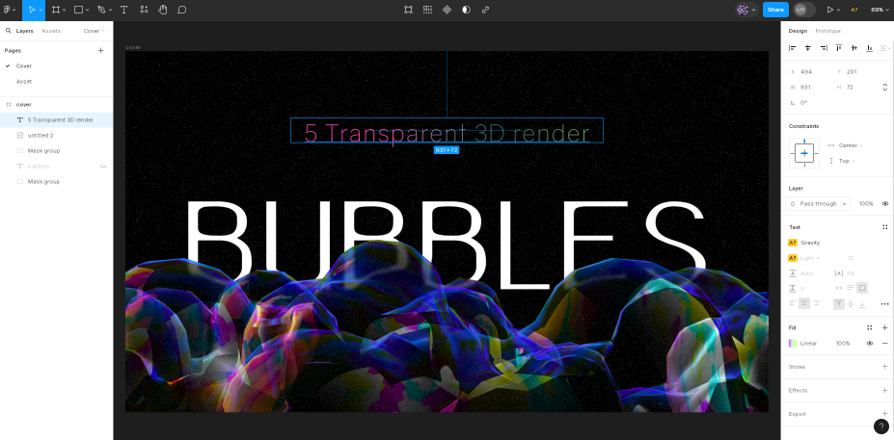Select the Hand tool
894x440 pixels.
163,9
